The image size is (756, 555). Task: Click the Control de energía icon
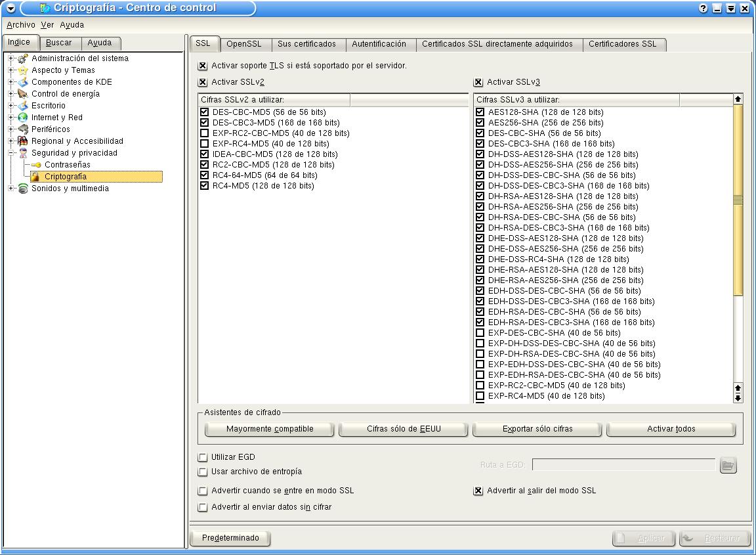pos(23,94)
